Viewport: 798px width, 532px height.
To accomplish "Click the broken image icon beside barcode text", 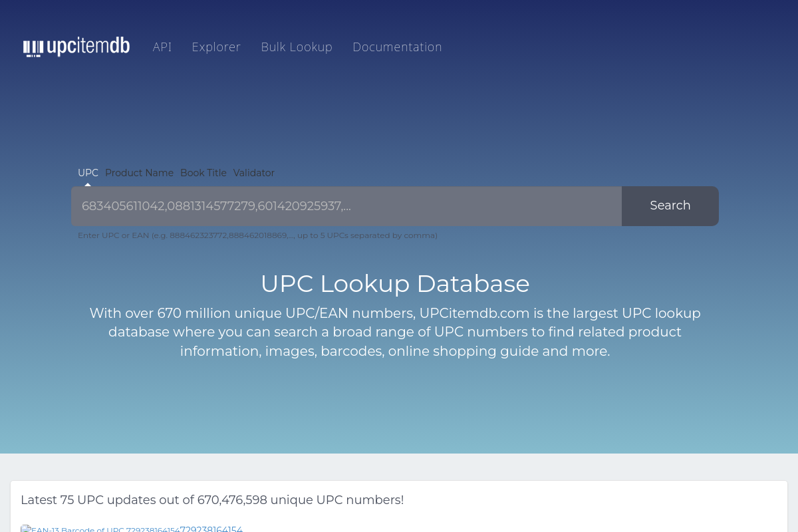I will tap(25, 529).
